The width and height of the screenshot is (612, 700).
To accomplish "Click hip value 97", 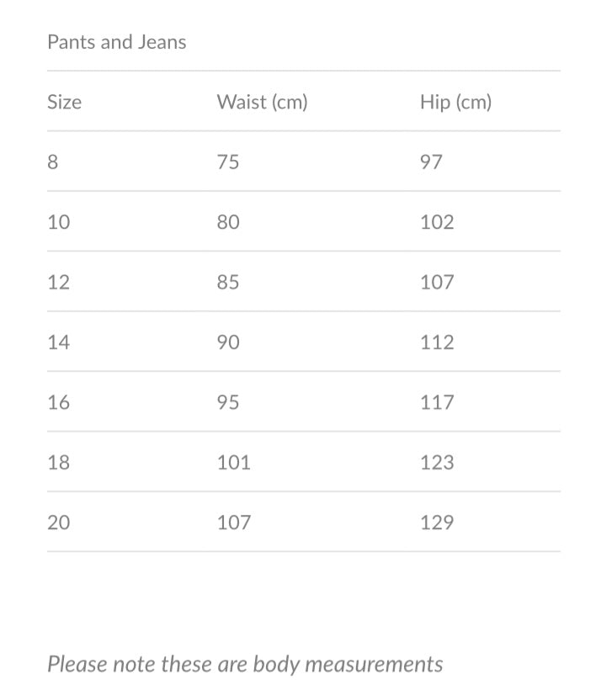I will click(x=431, y=162).
